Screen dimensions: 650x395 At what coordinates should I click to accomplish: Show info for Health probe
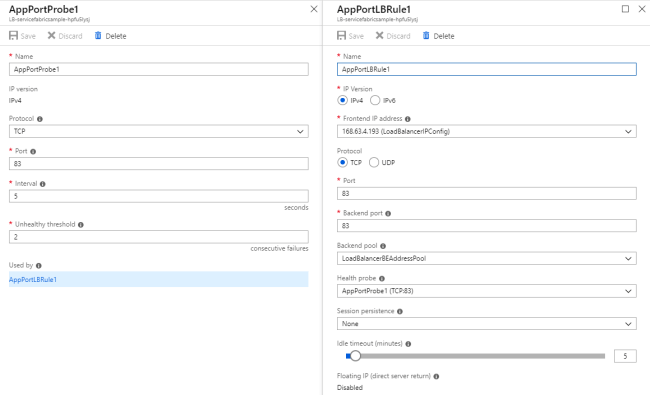click(x=382, y=279)
